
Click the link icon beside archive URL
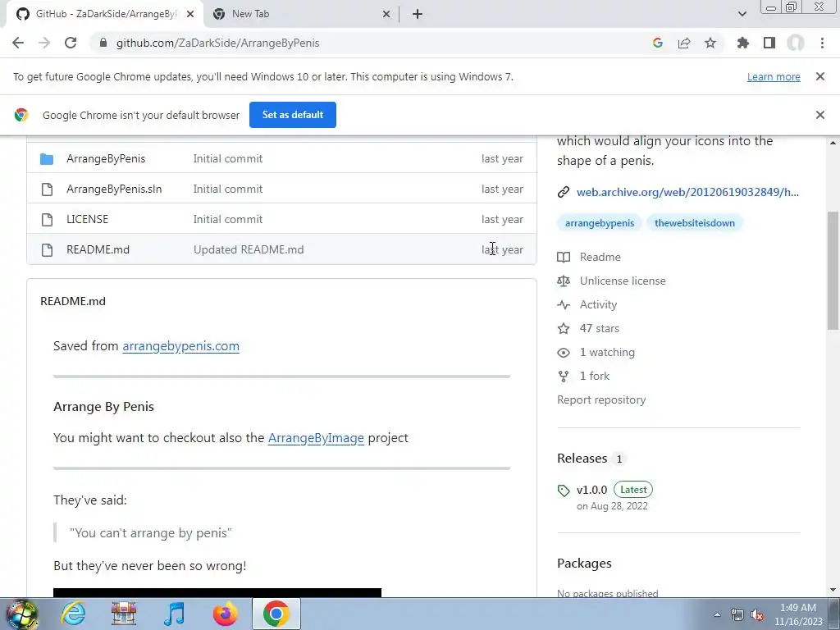(563, 192)
